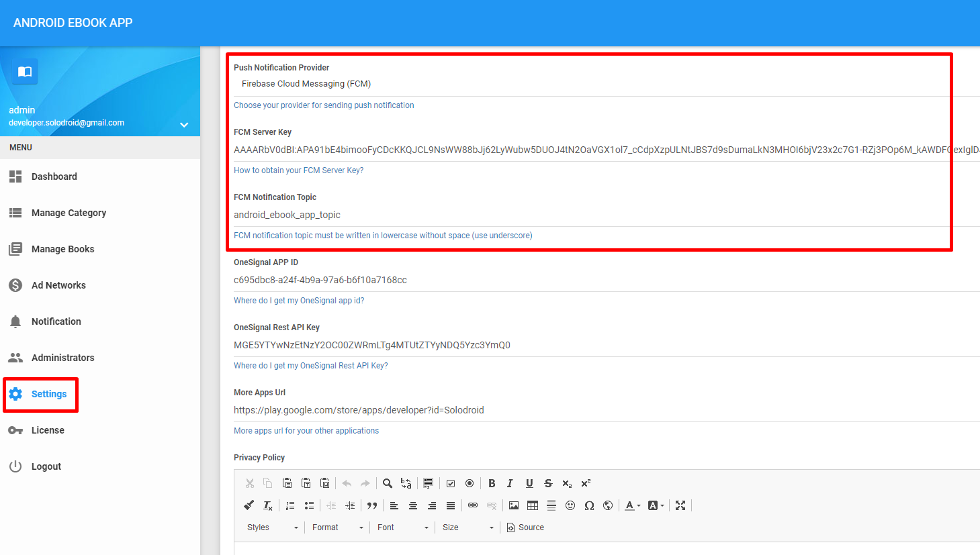Open the Styles dropdown in the editor
The height and width of the screenshot is (555, 980).
272,527
